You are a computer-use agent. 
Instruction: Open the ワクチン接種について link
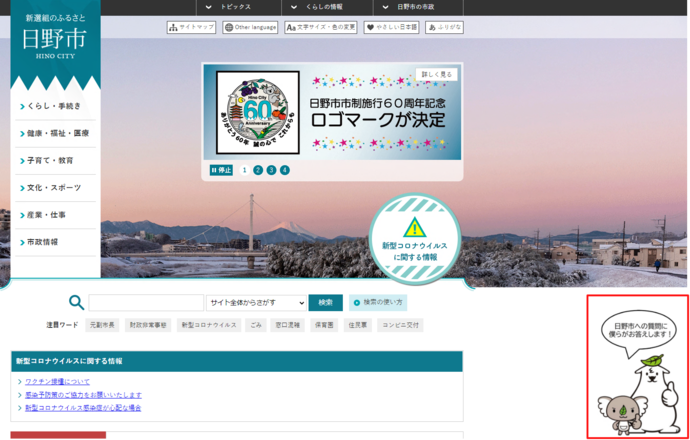57,381
